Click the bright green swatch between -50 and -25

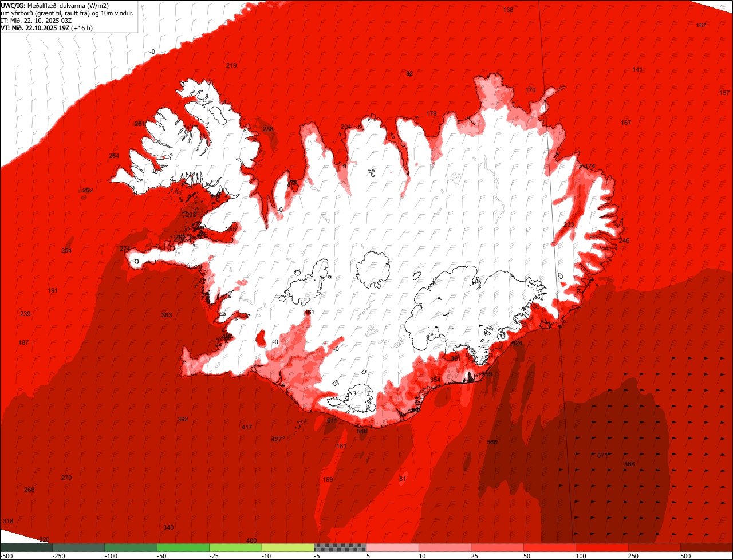click(x=183, y=547)
